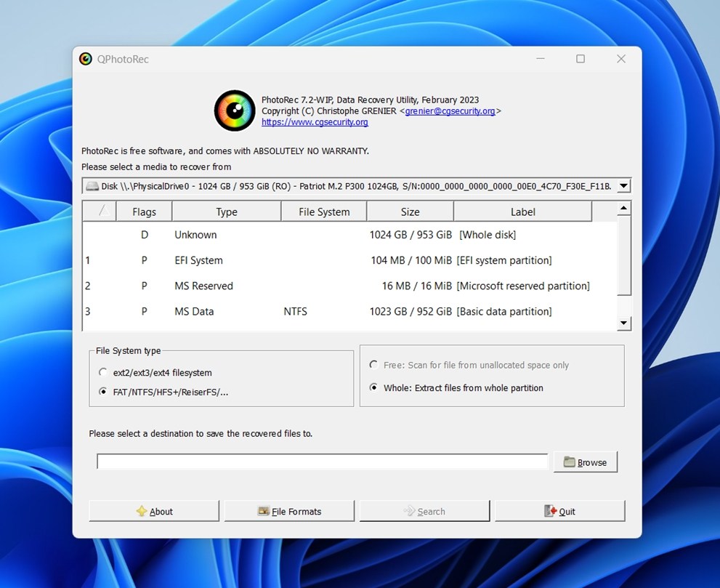Minimize the QPhotoRec window
This screenshot has width=720, height=588.
point(541,59)
